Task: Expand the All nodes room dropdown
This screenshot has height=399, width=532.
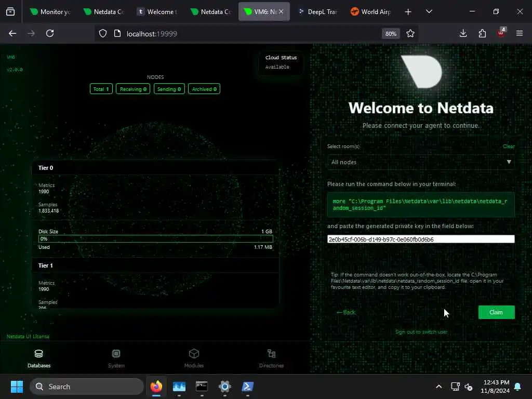Action: [421, 162]
